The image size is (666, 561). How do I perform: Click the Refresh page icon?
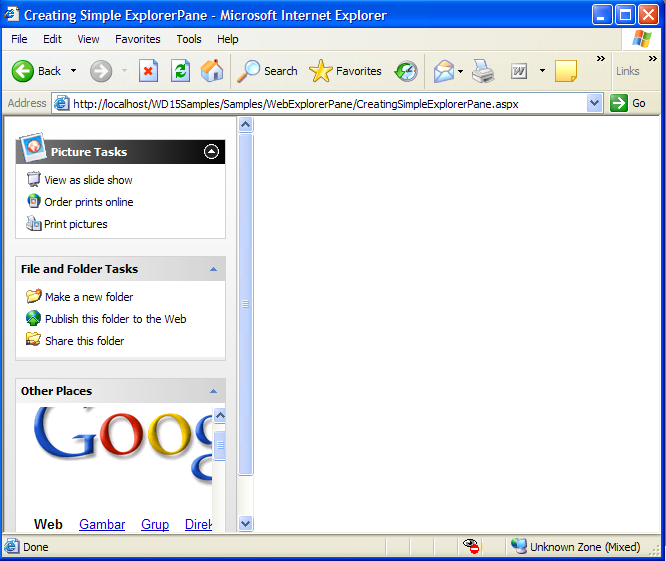click(180, 71)
